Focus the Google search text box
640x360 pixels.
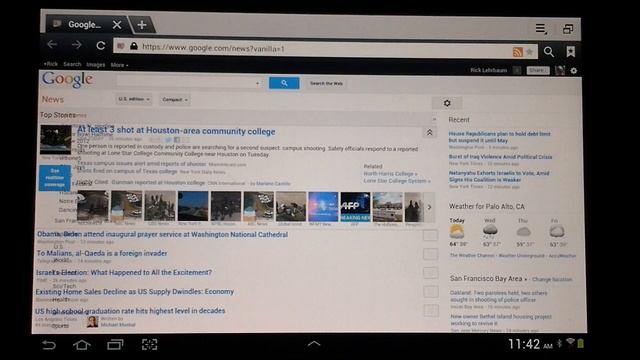tap(189, 82)
